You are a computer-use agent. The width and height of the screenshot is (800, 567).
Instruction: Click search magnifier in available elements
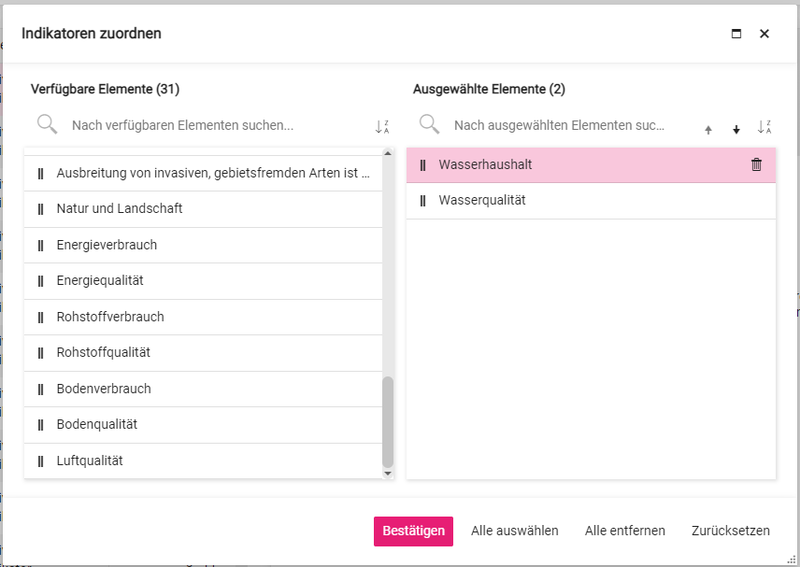pyautogui.click(x=47, y=124)
